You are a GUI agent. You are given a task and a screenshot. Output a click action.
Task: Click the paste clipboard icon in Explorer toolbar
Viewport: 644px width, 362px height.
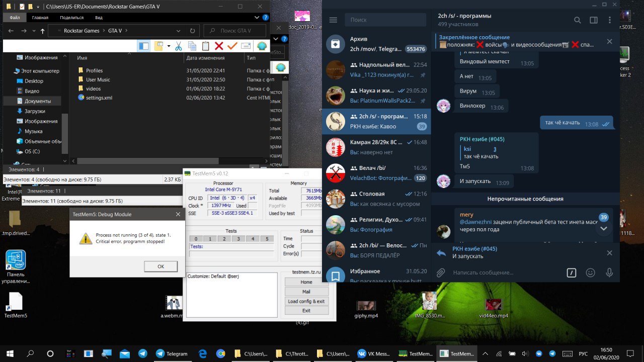click(x=205, y=46)
